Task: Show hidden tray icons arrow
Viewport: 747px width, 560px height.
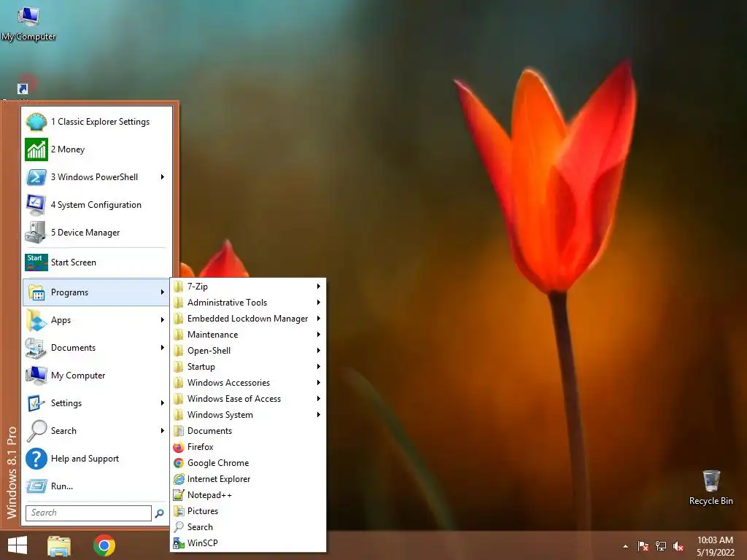Action: (625, 546)
